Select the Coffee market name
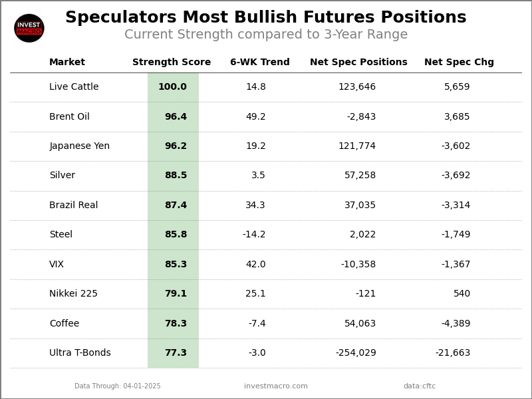Image resolution: width=532 pixels, height=399 pixels. tap(64, 324)
